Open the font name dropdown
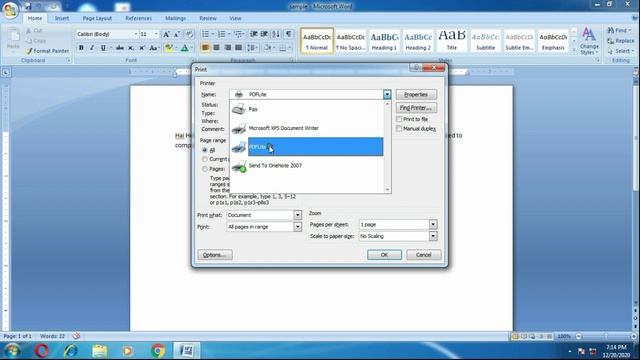Viewport: 640px width, 360px height. click(x=136, y=34)
